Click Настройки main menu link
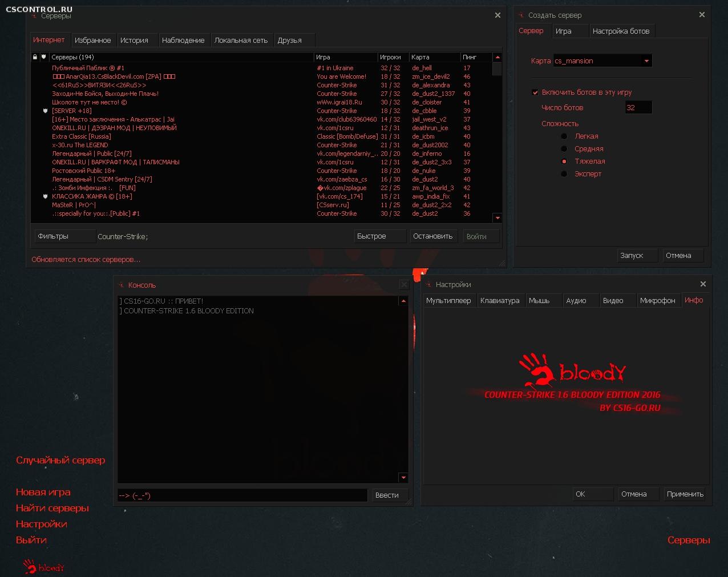Screen dimensions: 728x577 coord(42,524)
